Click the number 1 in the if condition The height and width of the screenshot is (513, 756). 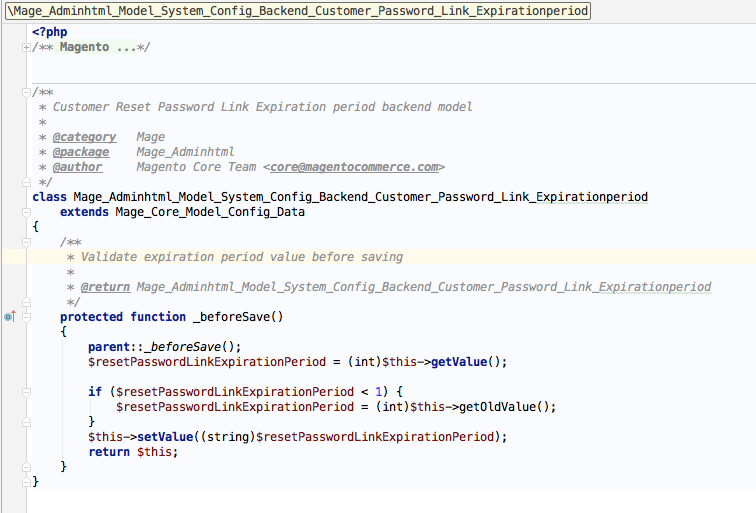(378, 392)
